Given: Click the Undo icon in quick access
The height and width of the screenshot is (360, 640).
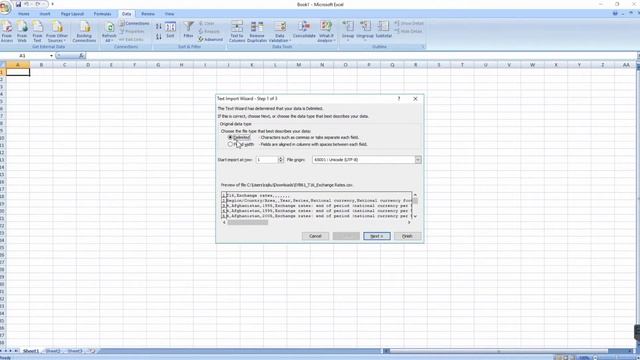Looking at the screenshot, I should (x=27, y=4).
